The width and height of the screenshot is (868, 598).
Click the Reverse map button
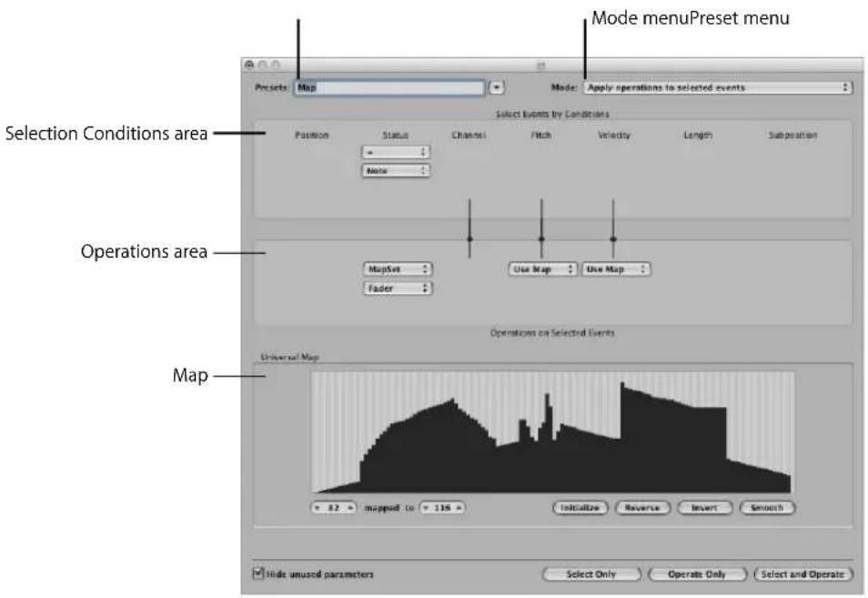coord(642,508)
